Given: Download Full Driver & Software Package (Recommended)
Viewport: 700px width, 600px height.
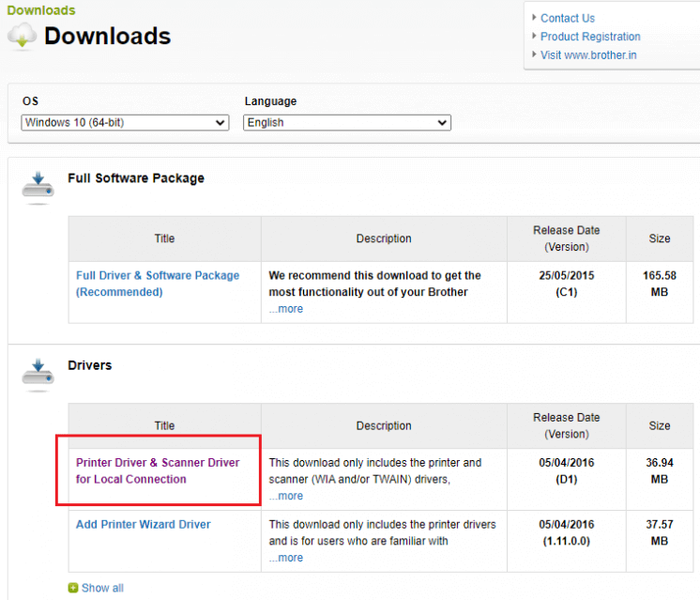Looking at the screenshot, I should (x=158, y=284).
